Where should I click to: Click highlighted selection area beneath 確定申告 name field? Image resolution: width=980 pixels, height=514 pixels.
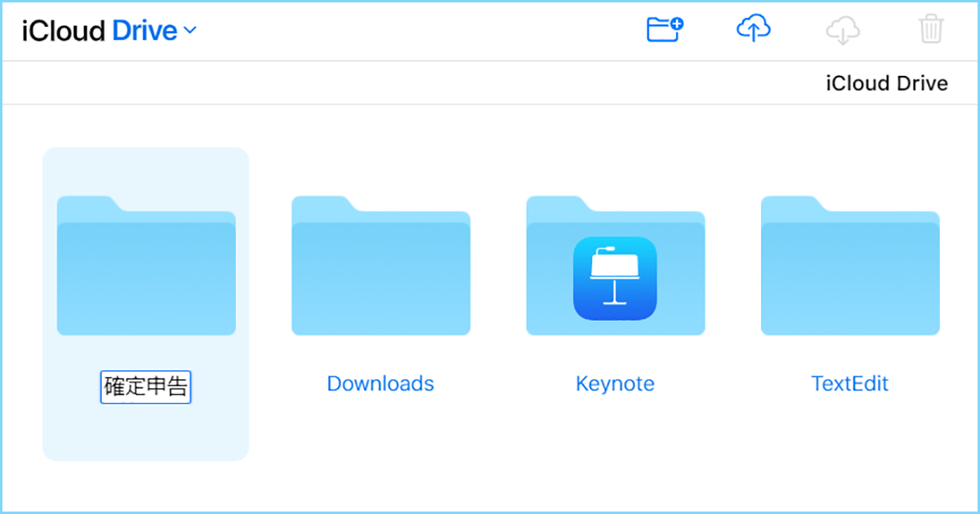pos(146,432)
